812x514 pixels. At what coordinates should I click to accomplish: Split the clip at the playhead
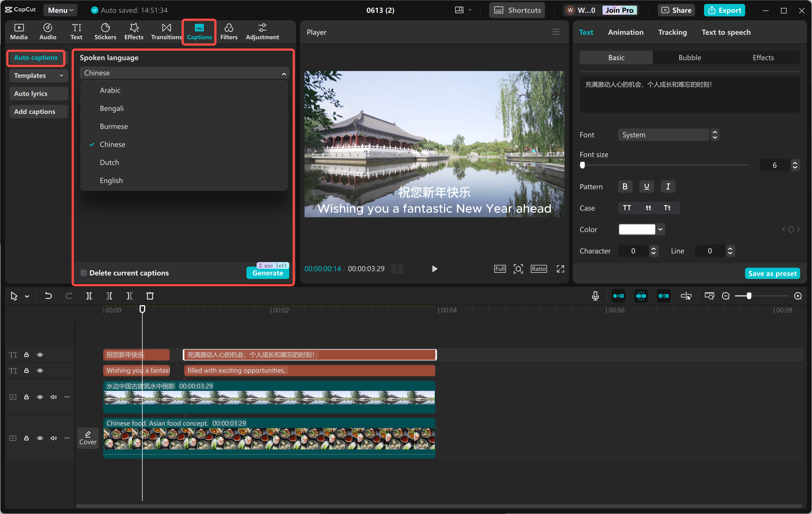89,296
